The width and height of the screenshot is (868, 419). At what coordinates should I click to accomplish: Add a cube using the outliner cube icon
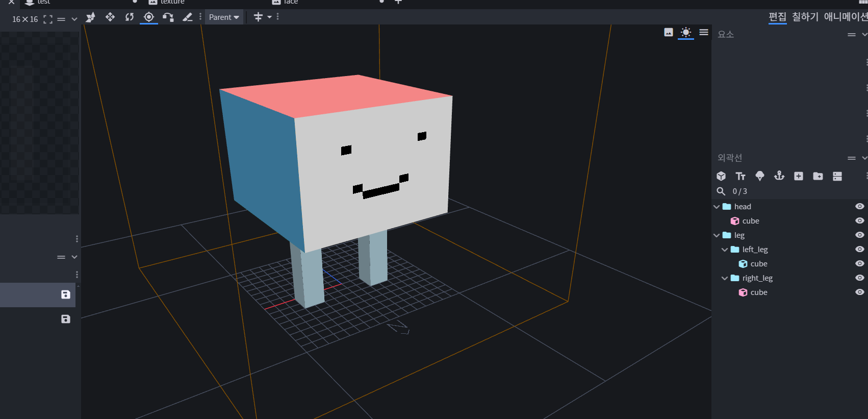point(721,176)
